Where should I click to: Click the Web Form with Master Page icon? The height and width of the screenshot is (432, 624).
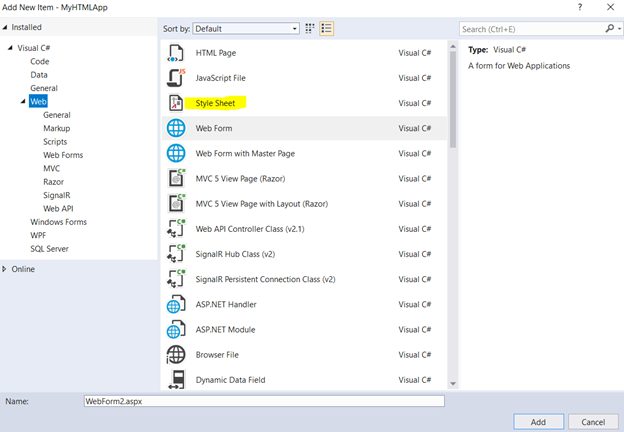[176, 153]
